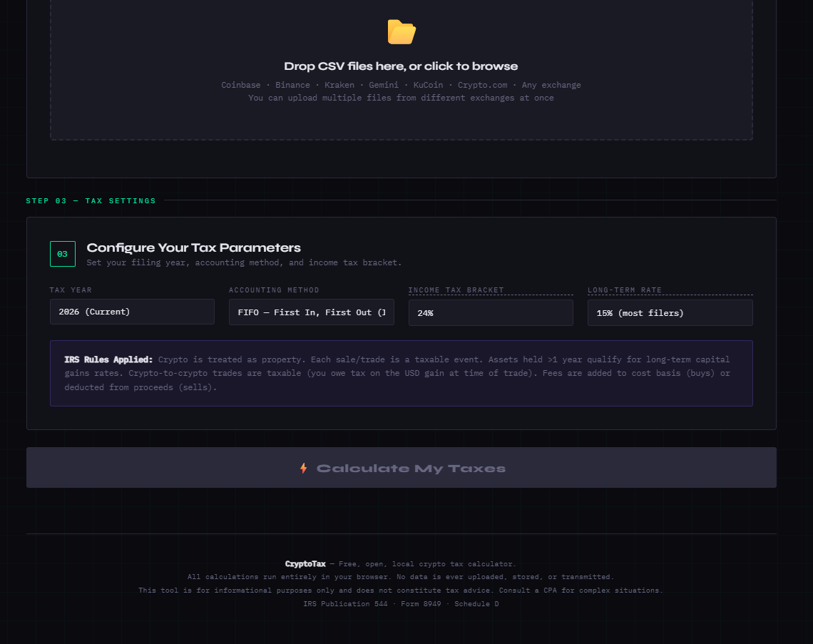Viewport: 813px width, 644px height.
Task: Click the 'Accounting Method' field label
Action: click(x=275, y=290)
